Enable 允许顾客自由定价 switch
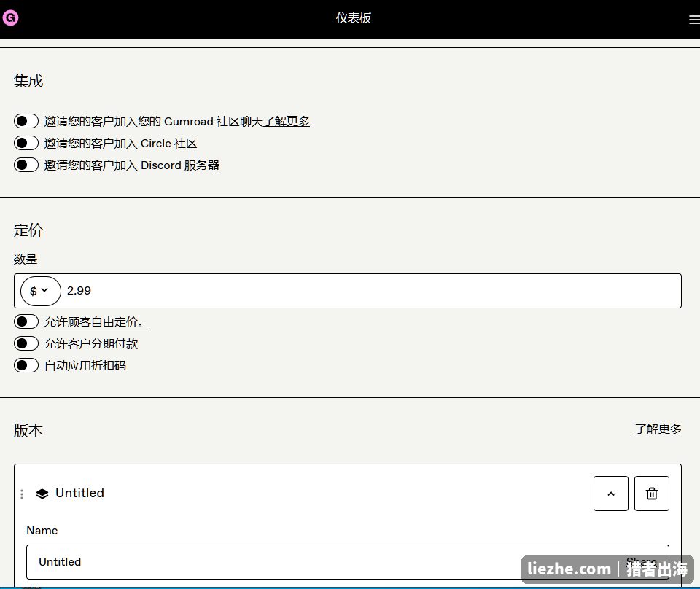This screenshot has height=589, width=700. pos(26,321)
